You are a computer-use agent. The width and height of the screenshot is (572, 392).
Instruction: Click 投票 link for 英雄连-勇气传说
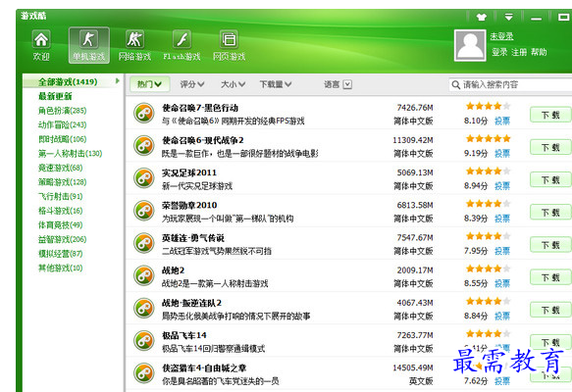click(502, 251)
